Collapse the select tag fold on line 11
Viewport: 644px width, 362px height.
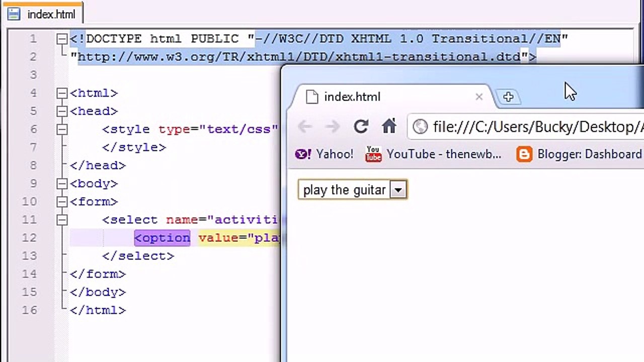click(62, 220)
